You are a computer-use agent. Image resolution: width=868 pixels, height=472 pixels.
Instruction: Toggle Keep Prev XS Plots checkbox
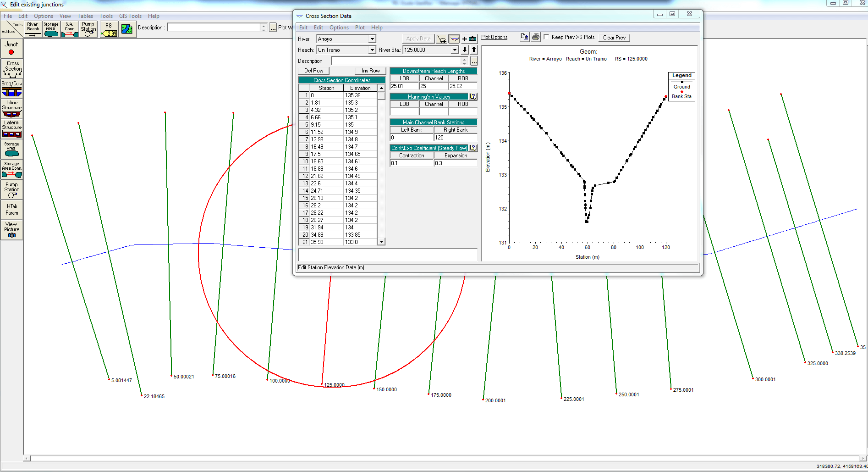point(546,37)
